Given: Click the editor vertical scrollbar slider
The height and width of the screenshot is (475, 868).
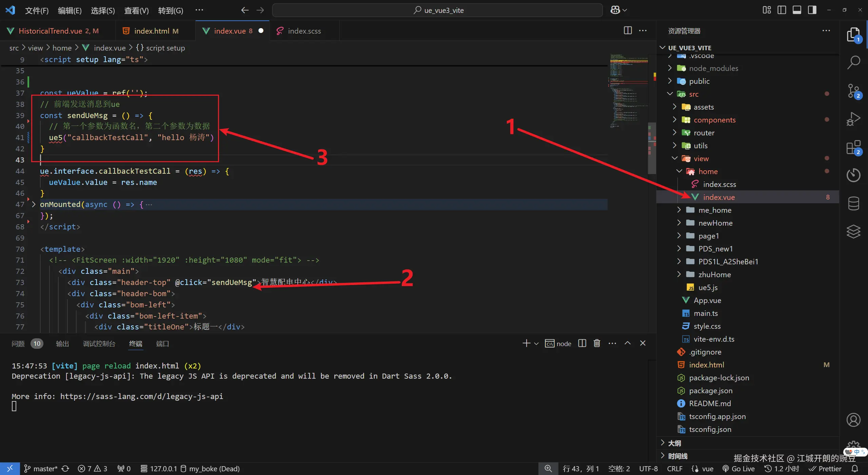Looking at the screenshot, I should (652, 148).
